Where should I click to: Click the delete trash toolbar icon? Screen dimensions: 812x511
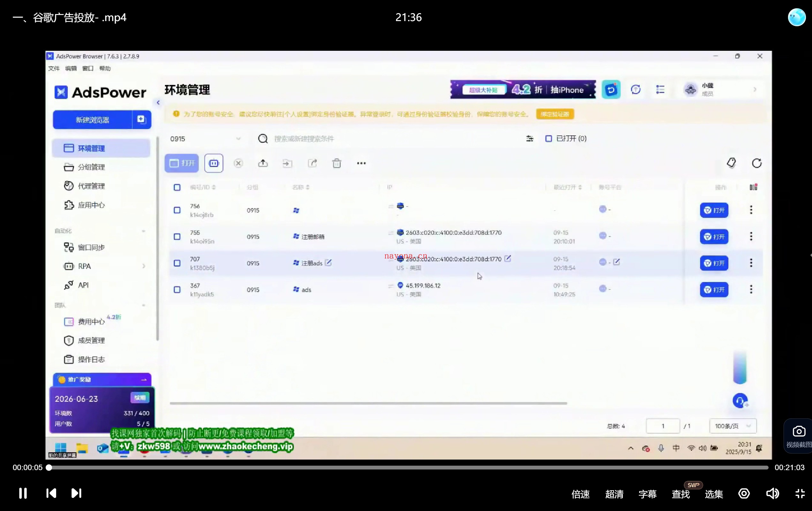337,164
